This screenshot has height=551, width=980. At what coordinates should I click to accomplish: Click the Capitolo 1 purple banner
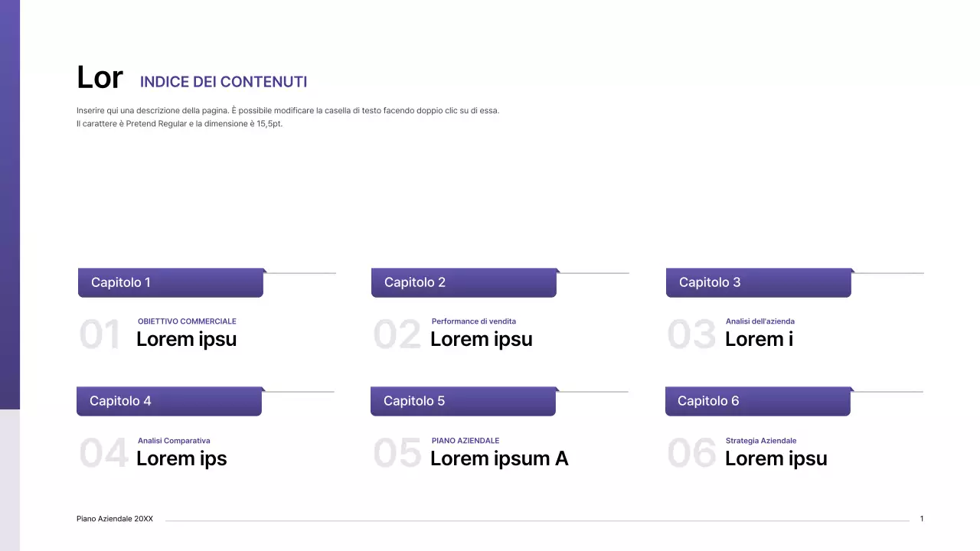[170, 282]
